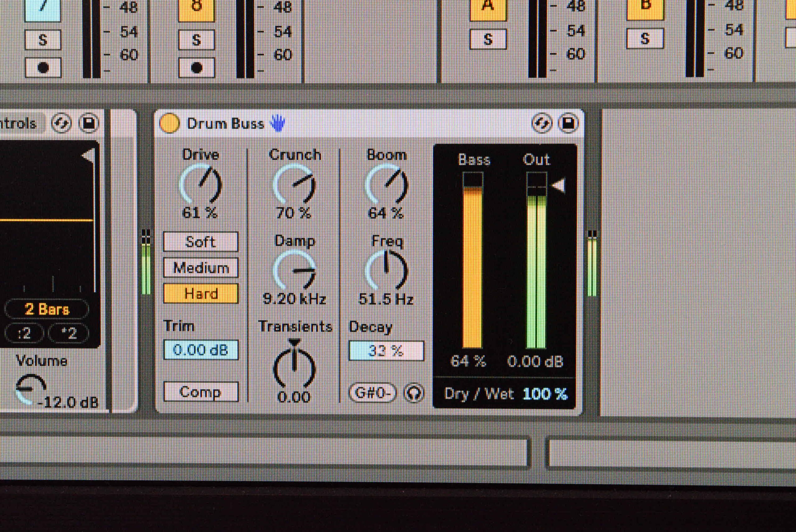This screenshot has width=796, height=532.
Task: Click the hot-swap icon on the left device
Action: point(61,123)
